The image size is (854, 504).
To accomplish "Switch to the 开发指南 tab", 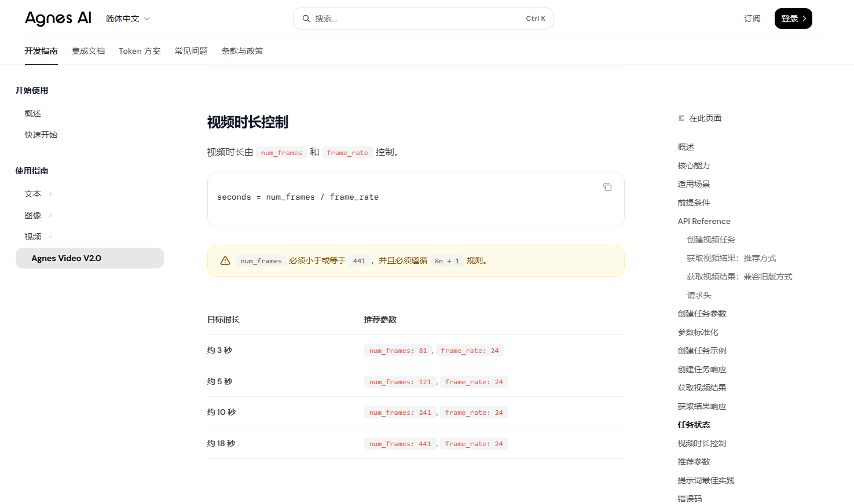I will pos(41,51).
